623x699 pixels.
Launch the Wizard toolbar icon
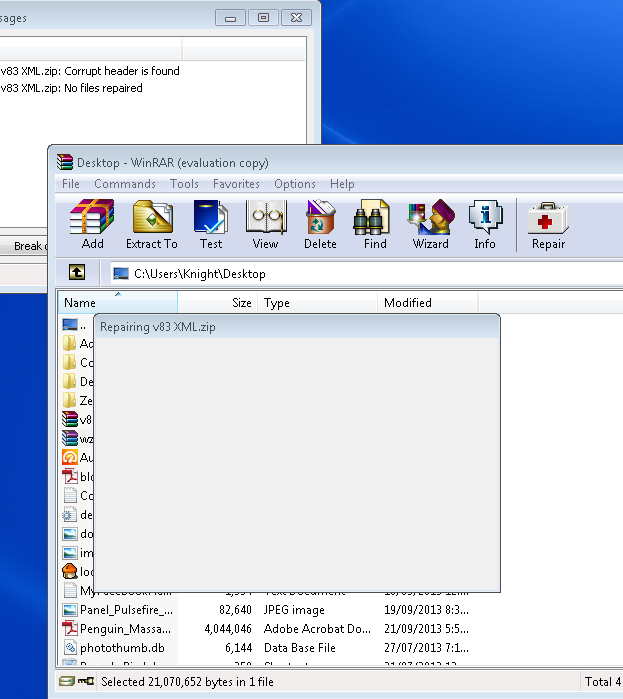pos(430,217)
